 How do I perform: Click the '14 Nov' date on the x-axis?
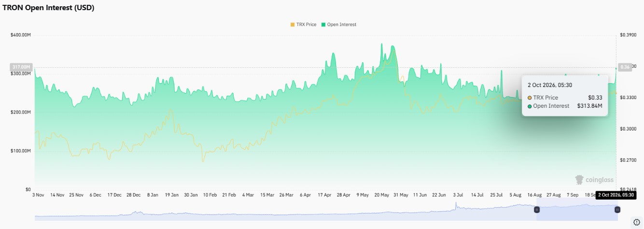[57, 195]
